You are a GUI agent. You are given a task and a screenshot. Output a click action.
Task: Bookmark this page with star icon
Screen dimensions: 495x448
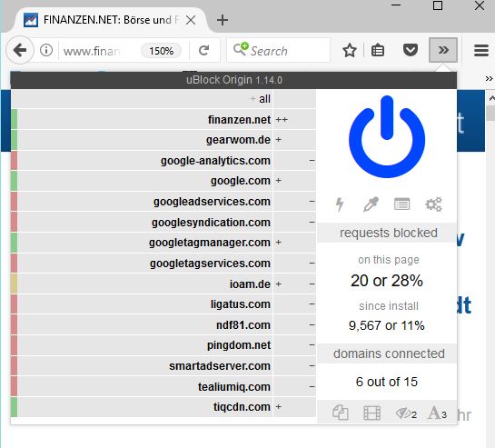tap(350, 51)
